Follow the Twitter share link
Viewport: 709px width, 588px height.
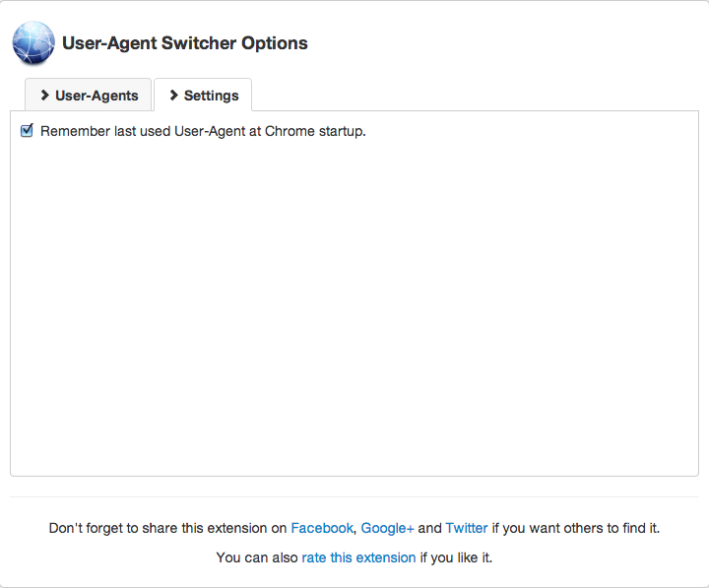[466, 528]
